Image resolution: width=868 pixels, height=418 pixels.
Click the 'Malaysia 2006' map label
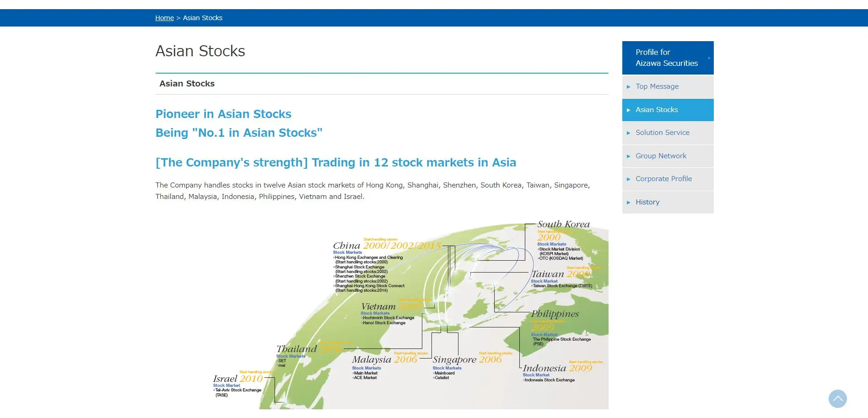pos(384,359)
